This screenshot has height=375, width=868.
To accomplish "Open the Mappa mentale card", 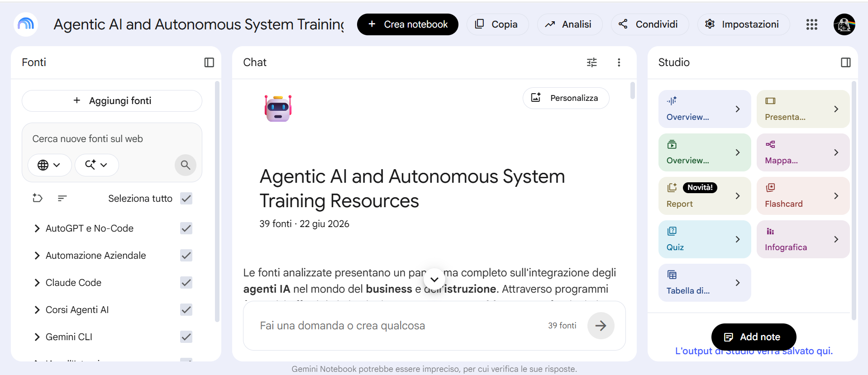I will (803, 152).
